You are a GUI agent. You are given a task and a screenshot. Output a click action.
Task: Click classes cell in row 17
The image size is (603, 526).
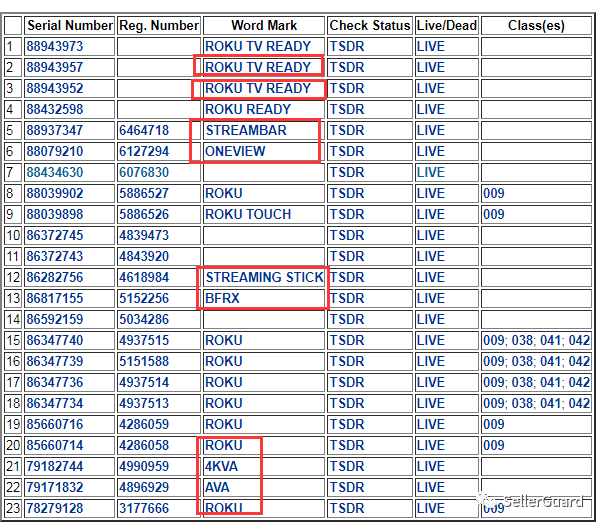[x=536, y=382]
